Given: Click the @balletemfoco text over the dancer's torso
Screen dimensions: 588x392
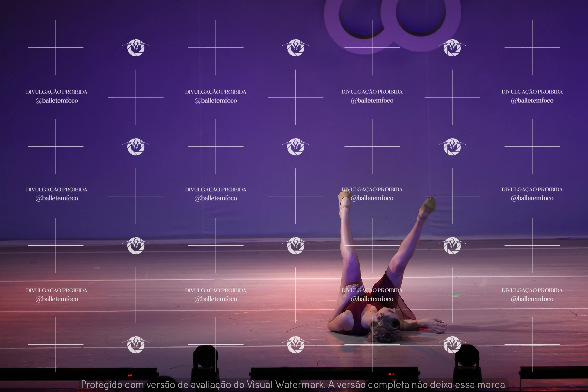Looking at the screenshot, I should click(x=372, y=299).
